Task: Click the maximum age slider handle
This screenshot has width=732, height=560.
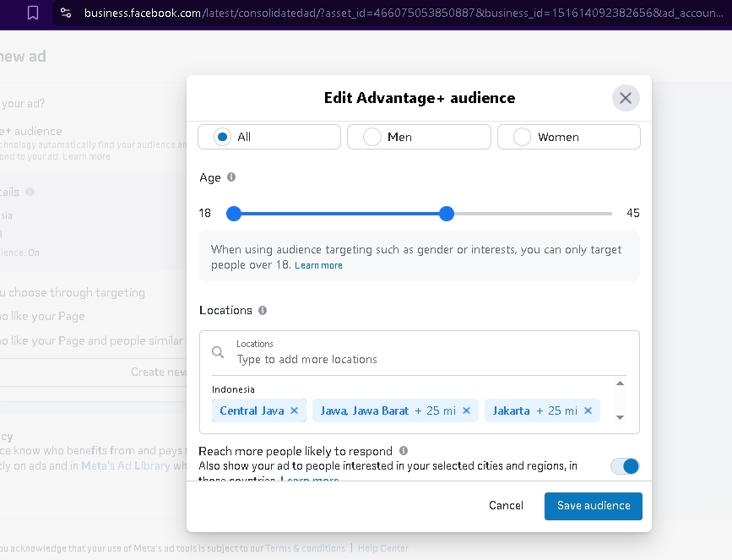Action: (x=447, y=214)
